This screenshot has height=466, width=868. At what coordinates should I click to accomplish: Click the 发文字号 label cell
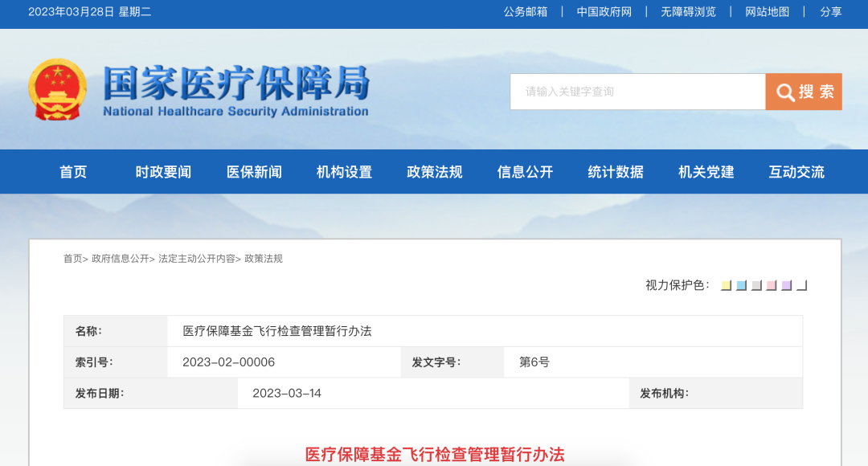452,362
